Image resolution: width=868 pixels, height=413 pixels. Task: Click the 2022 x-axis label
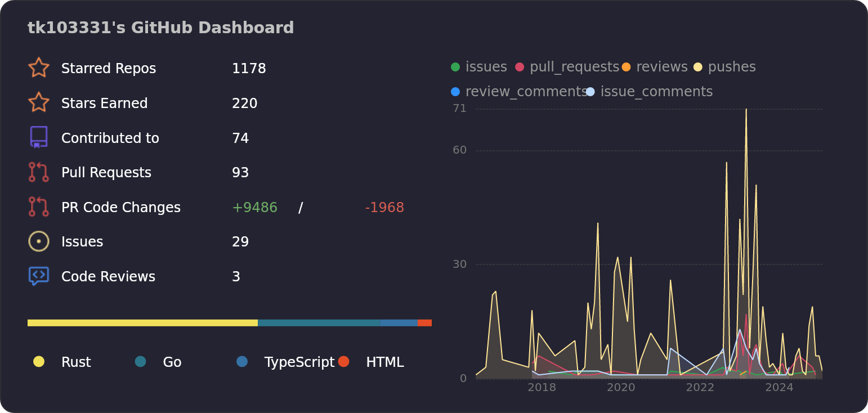click(x=700, y=388)
